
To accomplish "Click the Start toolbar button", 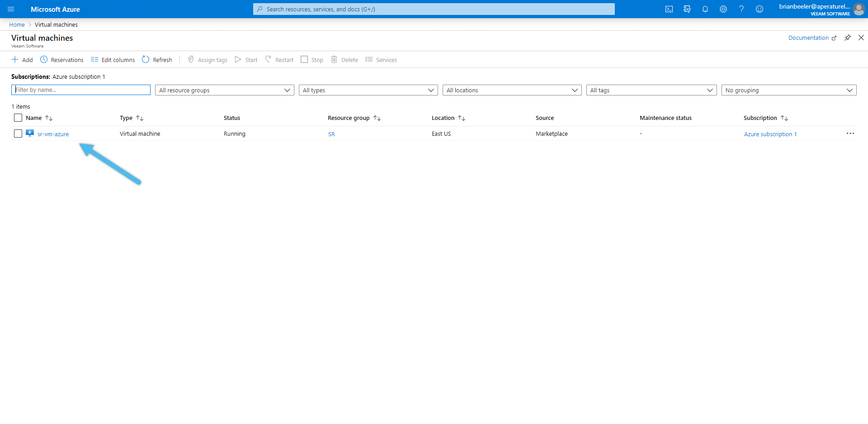I will click(246, 60).
